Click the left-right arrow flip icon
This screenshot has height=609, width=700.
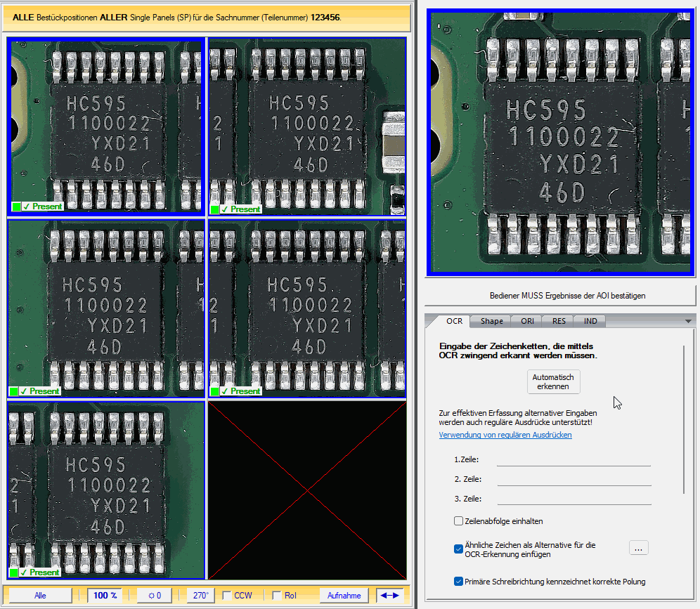(x=390, y=596)
